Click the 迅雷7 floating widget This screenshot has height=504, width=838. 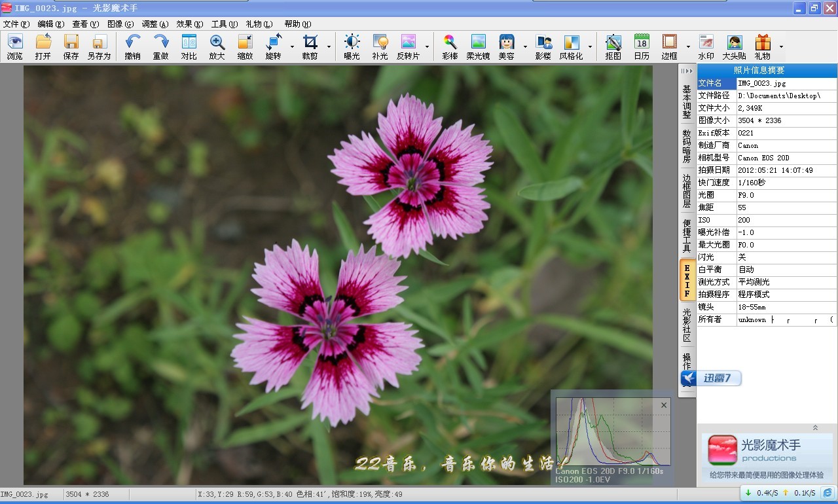point(711,378)
